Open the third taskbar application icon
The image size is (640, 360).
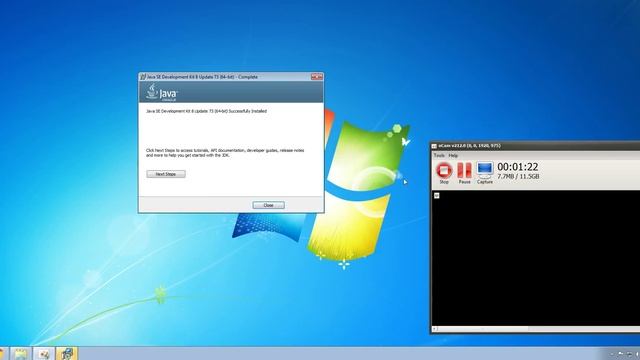pos(44,353)
